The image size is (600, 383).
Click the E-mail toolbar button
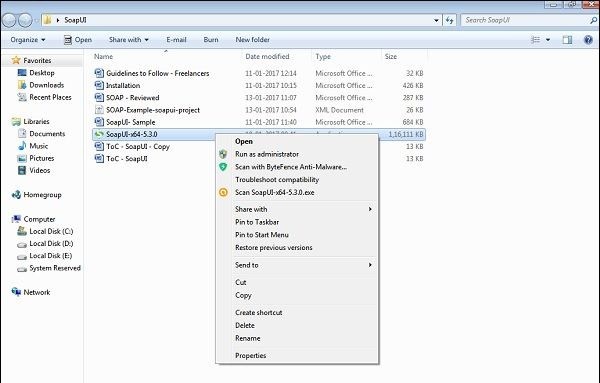[x=176, y=40]
